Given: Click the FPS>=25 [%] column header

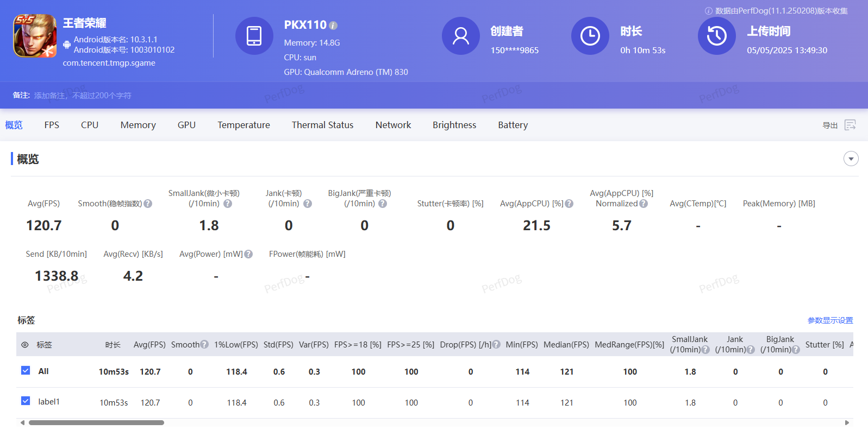Looking at the screenshot, I should 410,344.
